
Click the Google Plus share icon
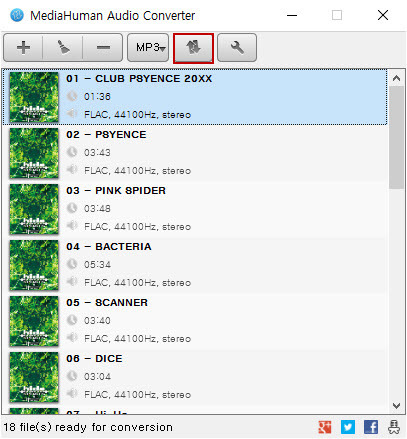[x=325, y=427]
